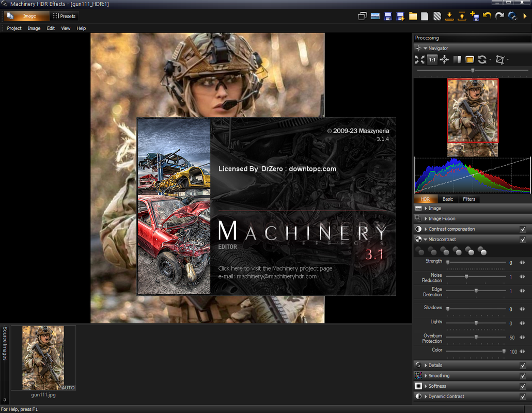532x413 pixels.
Task: Expand the Dynamic Contrast section
Action: point(426,396)
